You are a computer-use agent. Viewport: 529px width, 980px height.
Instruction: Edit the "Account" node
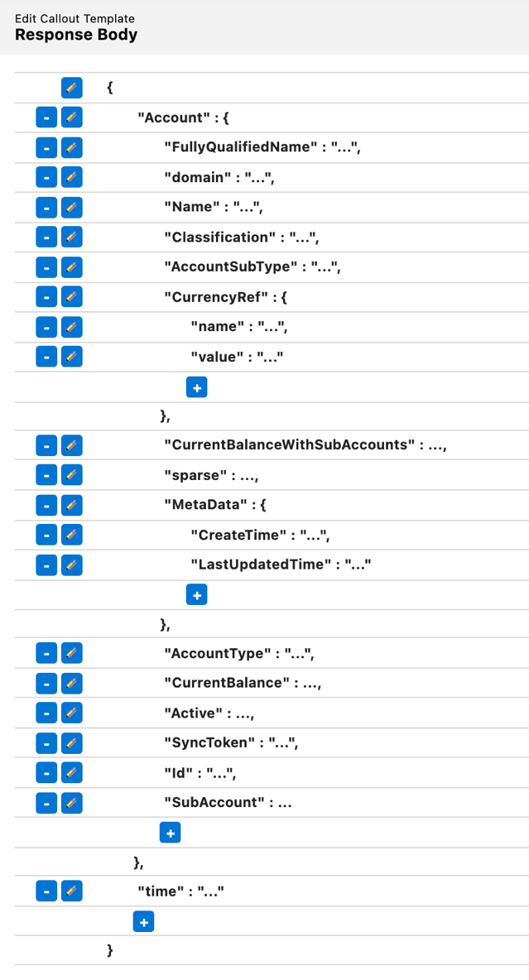[71, 117]
